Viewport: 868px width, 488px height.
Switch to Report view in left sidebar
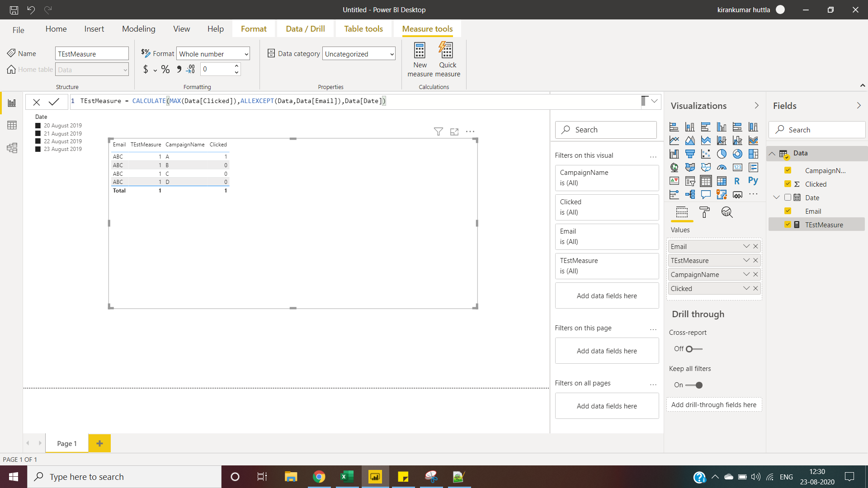click(x=12, y=103)
